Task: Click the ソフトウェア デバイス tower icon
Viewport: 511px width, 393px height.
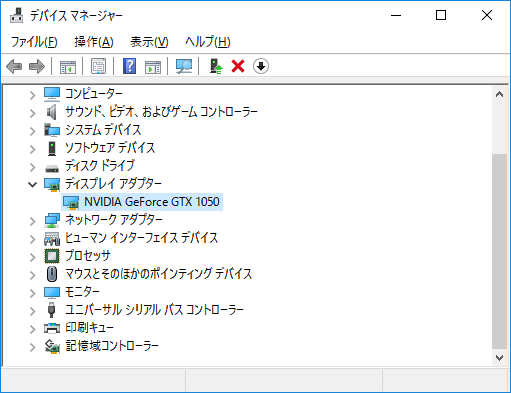Action: [x=52, y=148]
